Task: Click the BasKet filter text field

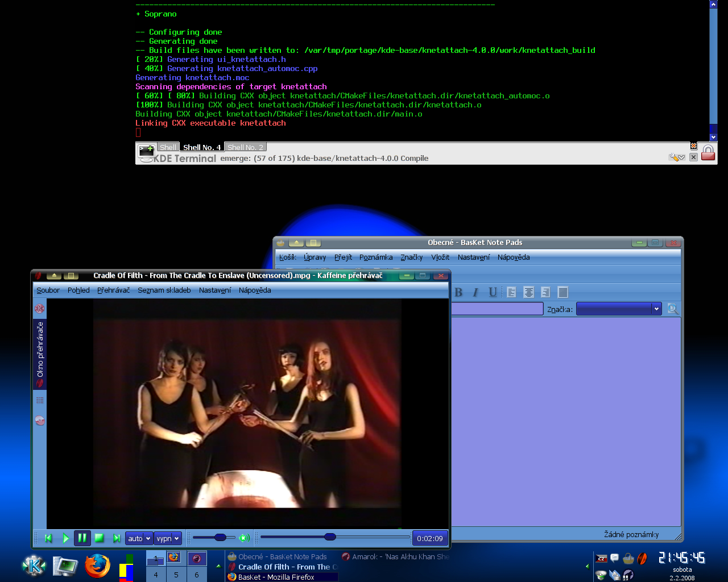Action: pos(498,309)
